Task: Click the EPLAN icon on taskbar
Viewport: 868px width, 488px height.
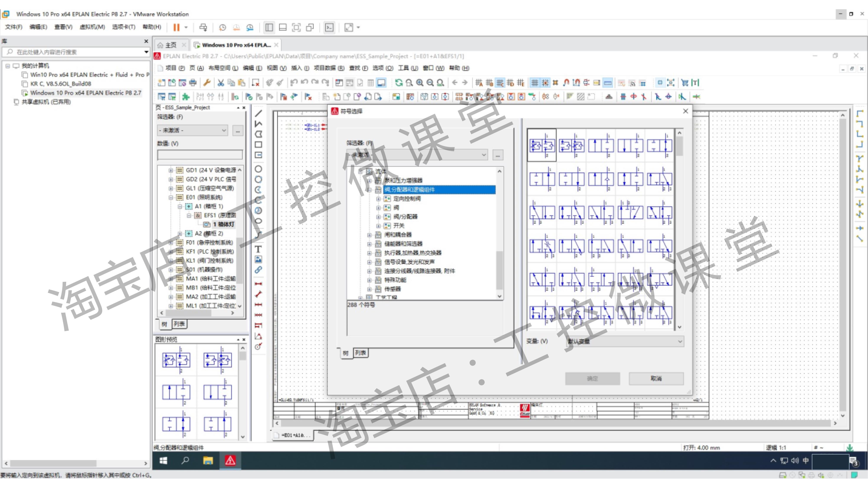Action: pyautogui.click(x=230, y=460)
